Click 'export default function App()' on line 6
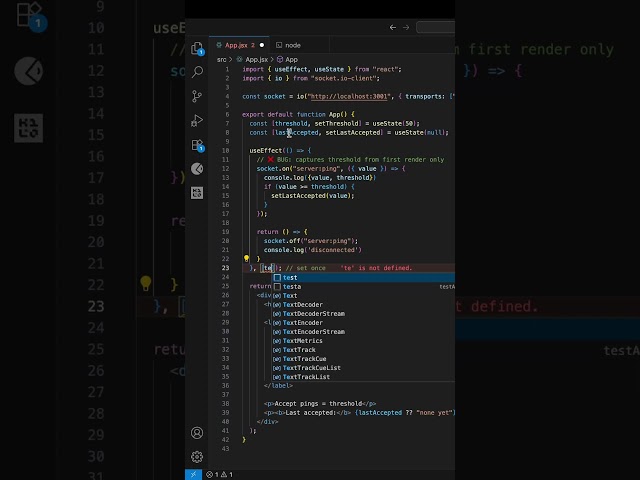Image resolution: width=640 pixels, height=480 pixels. click(294, 115)
